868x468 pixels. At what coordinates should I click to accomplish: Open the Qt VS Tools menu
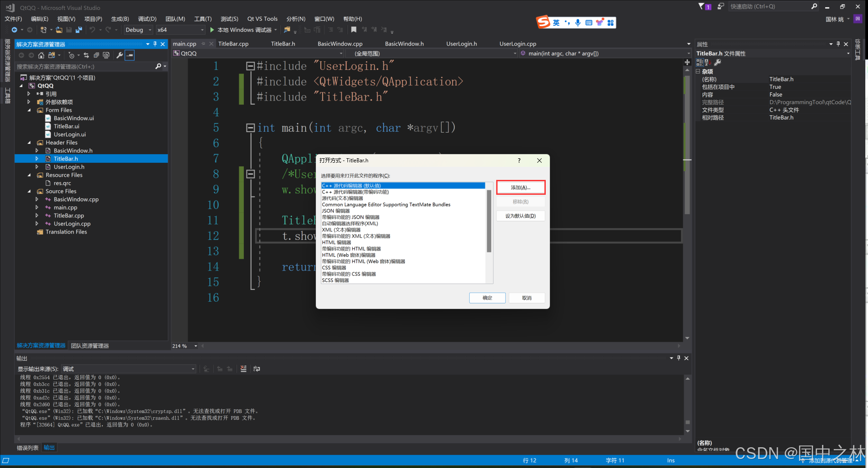click(x=262, y=19)
